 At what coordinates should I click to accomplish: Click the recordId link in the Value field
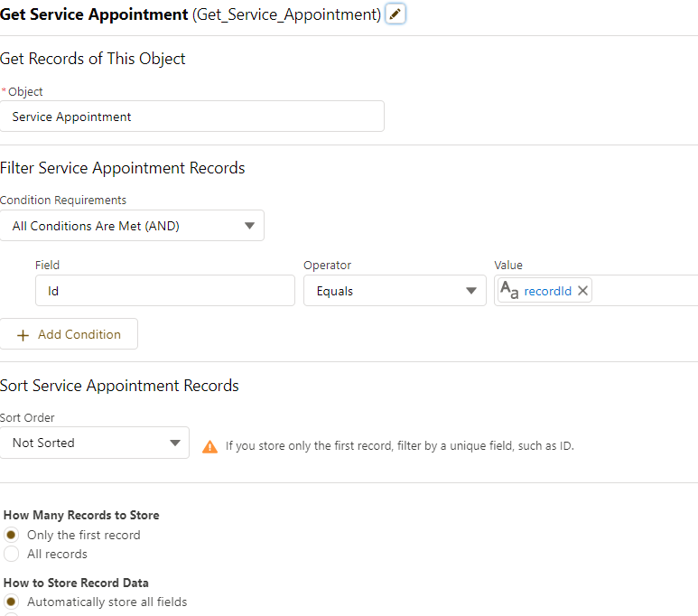pyautogui.click(x=547, y=291)
